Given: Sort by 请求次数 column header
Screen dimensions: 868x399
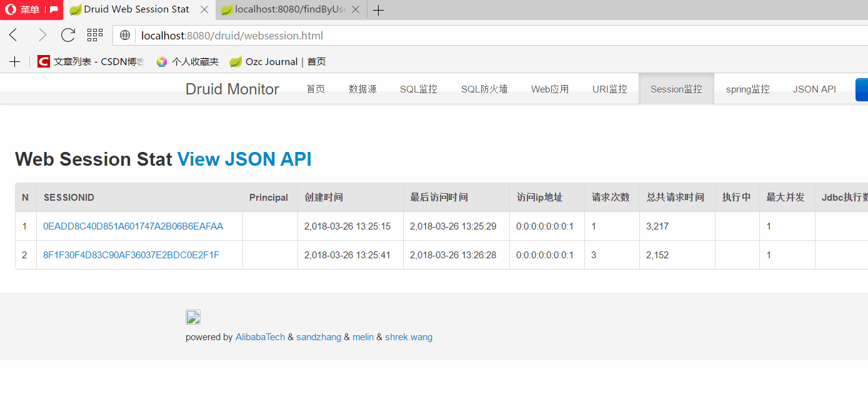Looking at the screenshot, I should coord(612,198).
